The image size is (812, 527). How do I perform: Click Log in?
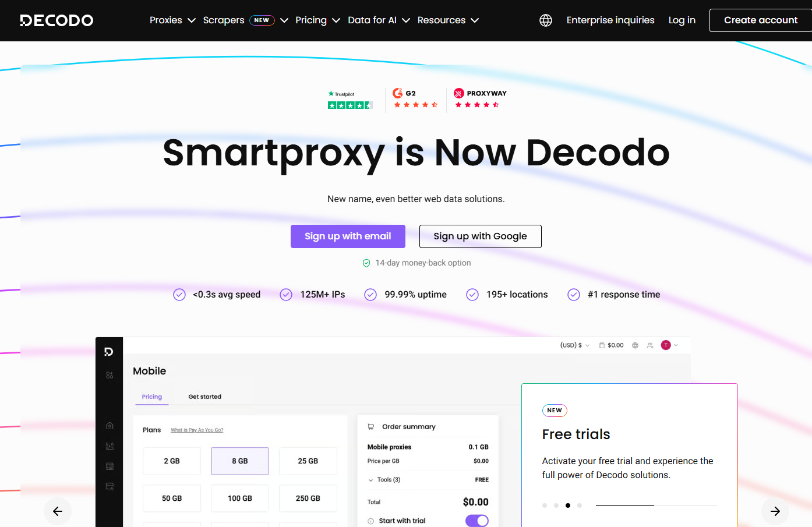(682, 20)
